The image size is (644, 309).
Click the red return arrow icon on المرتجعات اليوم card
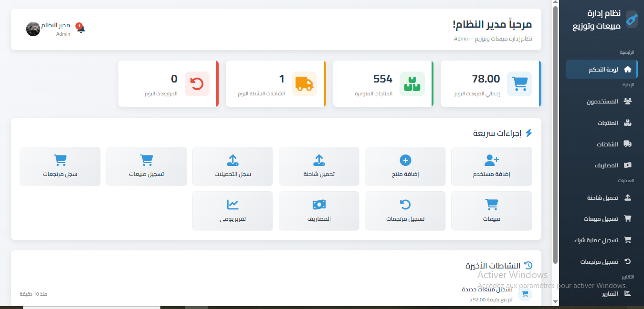click(197, 83)
